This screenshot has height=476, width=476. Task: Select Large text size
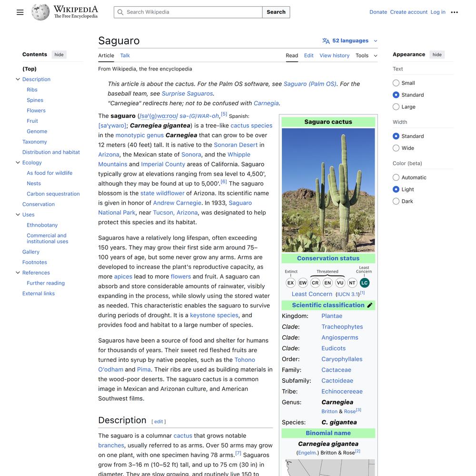pos(396,107)
